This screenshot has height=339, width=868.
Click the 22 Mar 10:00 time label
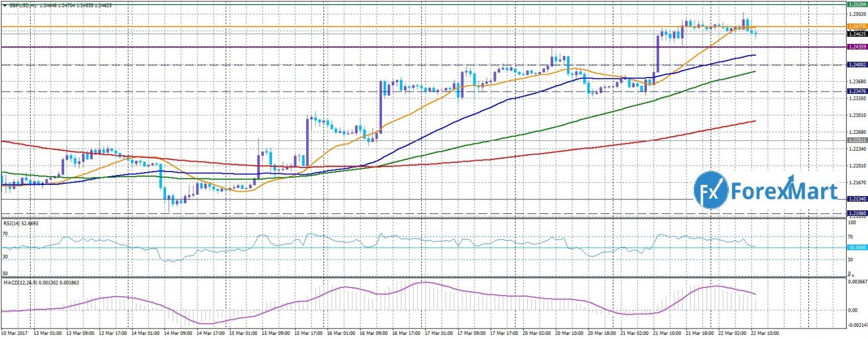pyautogui.click(x=765, y=334)
